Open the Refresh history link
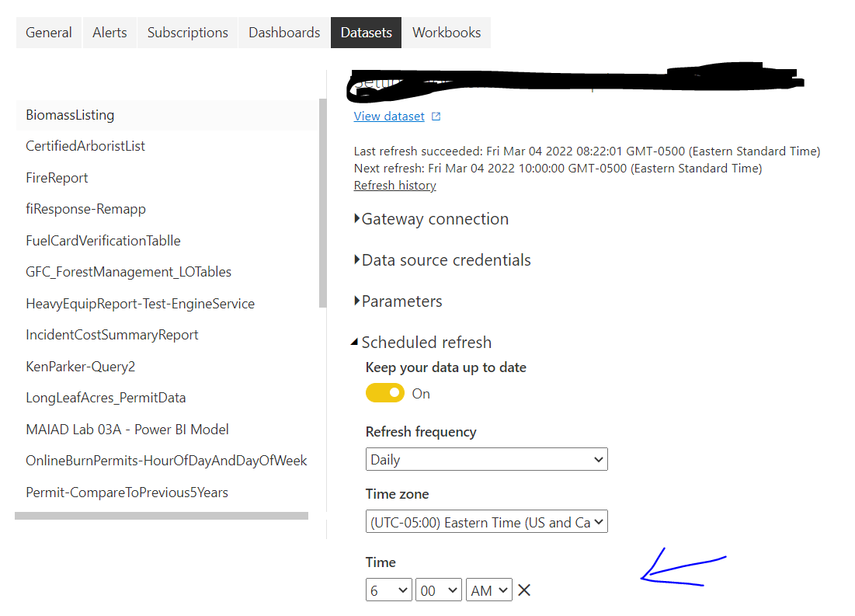 (x=394, y=186)
